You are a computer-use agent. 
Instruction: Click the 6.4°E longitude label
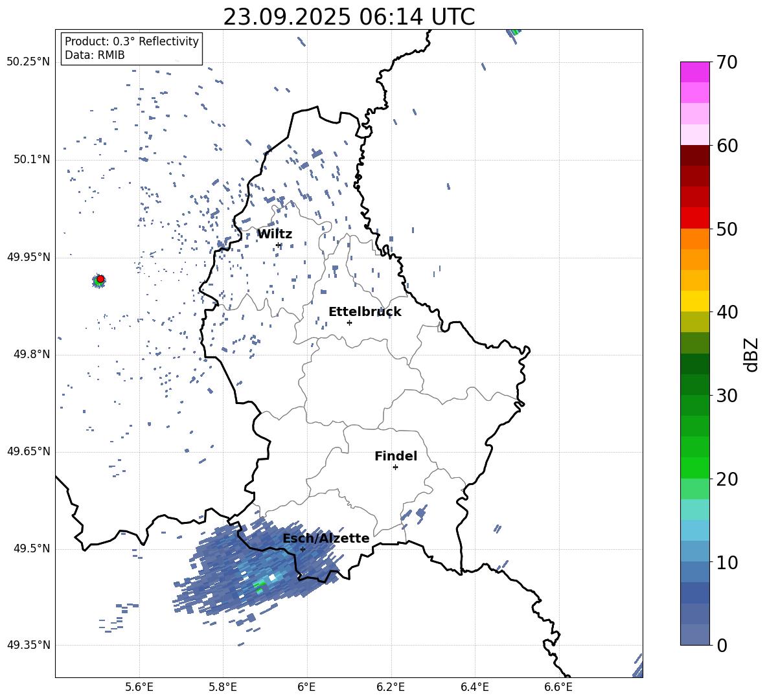point(474,687)
